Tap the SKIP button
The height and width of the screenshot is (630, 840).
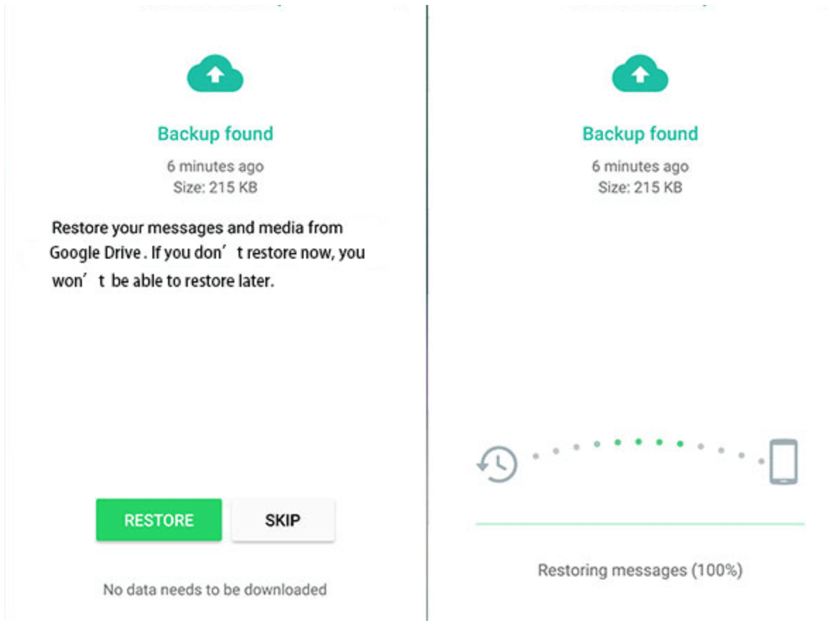click(x=283, y=520)
